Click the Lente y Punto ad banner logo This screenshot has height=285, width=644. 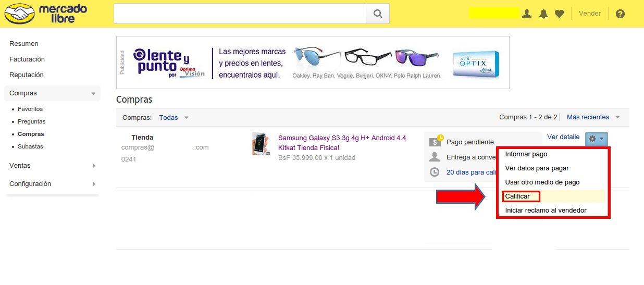pyautogui.click(x=168, y=63)
